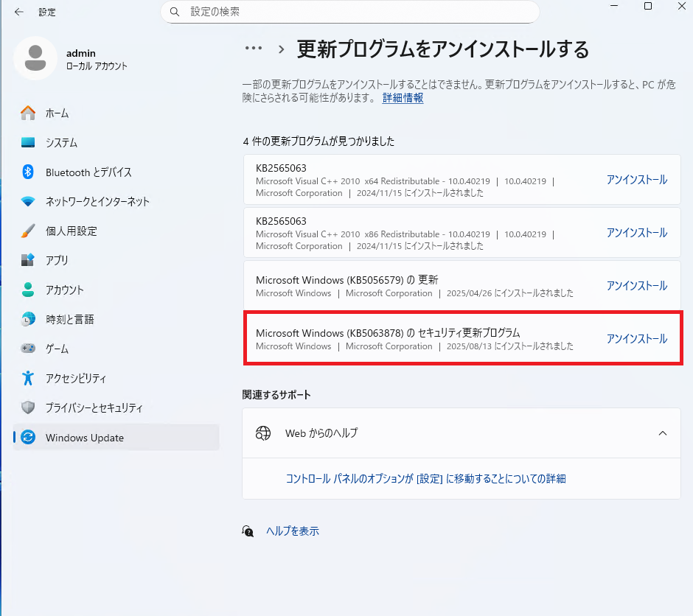The width and height of the screenshot is (693, 616).
Task: Open the コントロール パネル options details link
Action: click(x=425, y=478)
